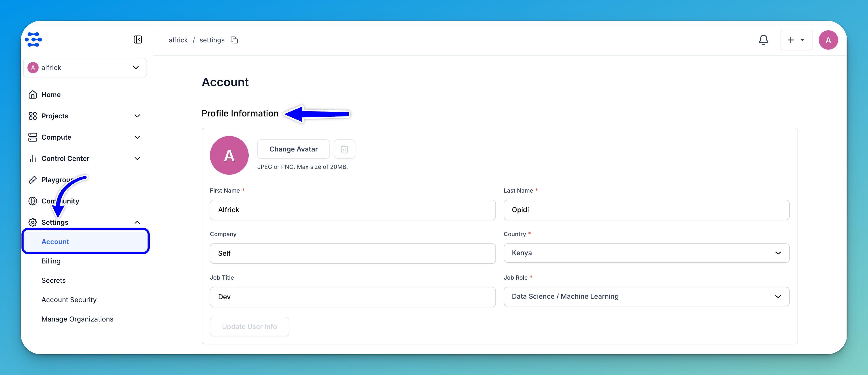Click the Change Avatar button
The width and height of the screenshot is (868, 375).
(x=293, y=149)
